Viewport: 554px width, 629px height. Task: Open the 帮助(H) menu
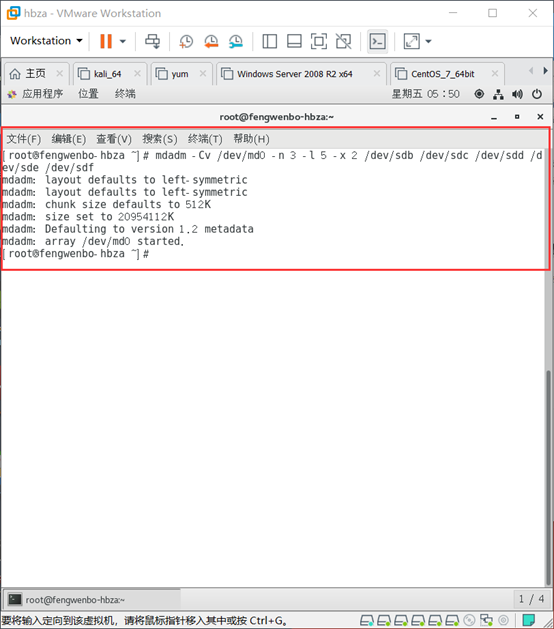coord(251,139)
